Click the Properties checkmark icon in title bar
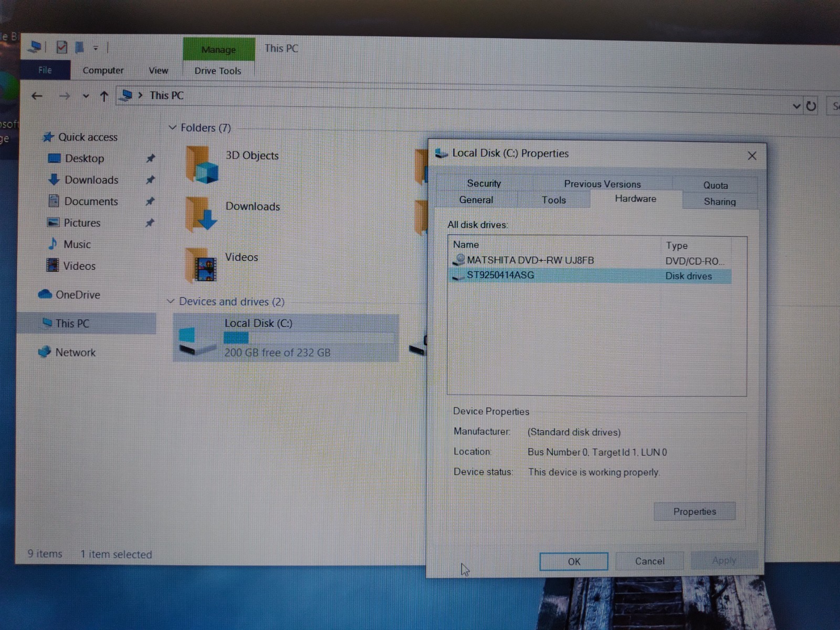Screen dimensions: 840x630 click(x=61, y=47)
